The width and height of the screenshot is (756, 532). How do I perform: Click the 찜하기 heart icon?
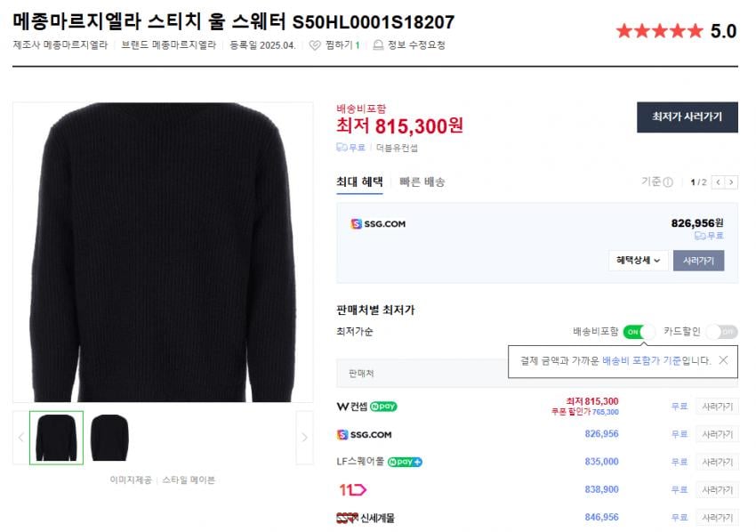click(x=315, y=45)
